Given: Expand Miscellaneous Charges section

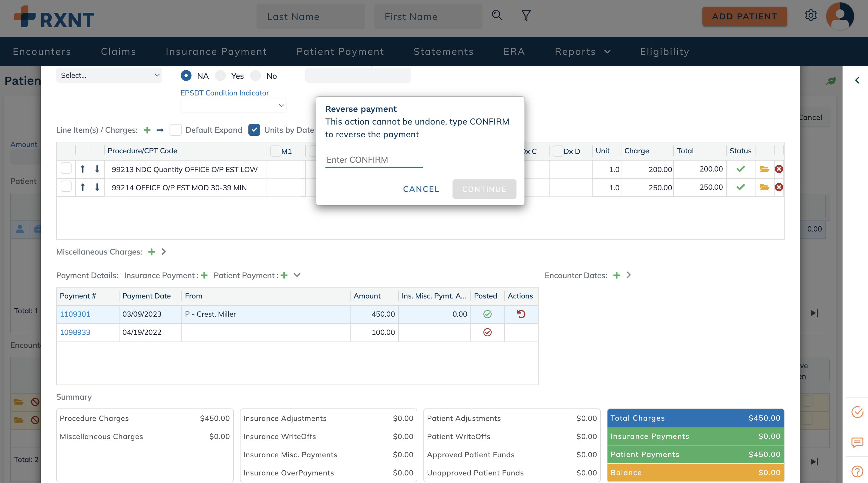Looking at the screenshot, I should point(163,252).
